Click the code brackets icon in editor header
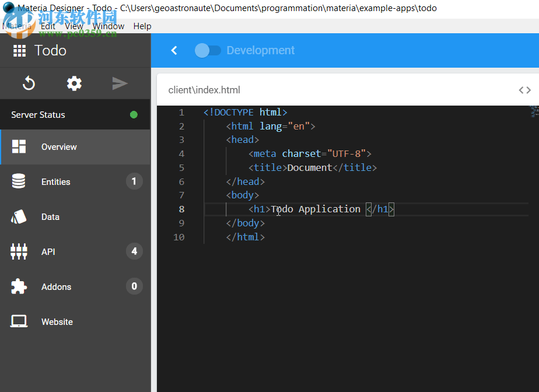The image size is (539, 392). coord(524,90)
